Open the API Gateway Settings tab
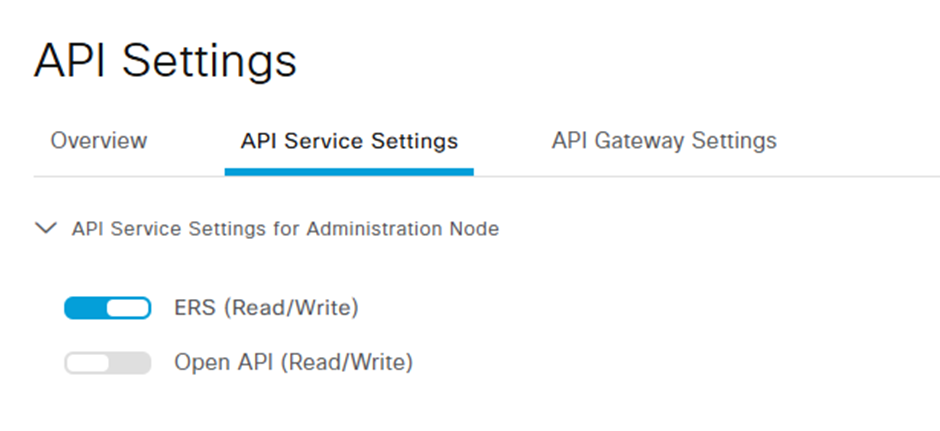Viewport: 940px width, 431px height. [663, 141]
